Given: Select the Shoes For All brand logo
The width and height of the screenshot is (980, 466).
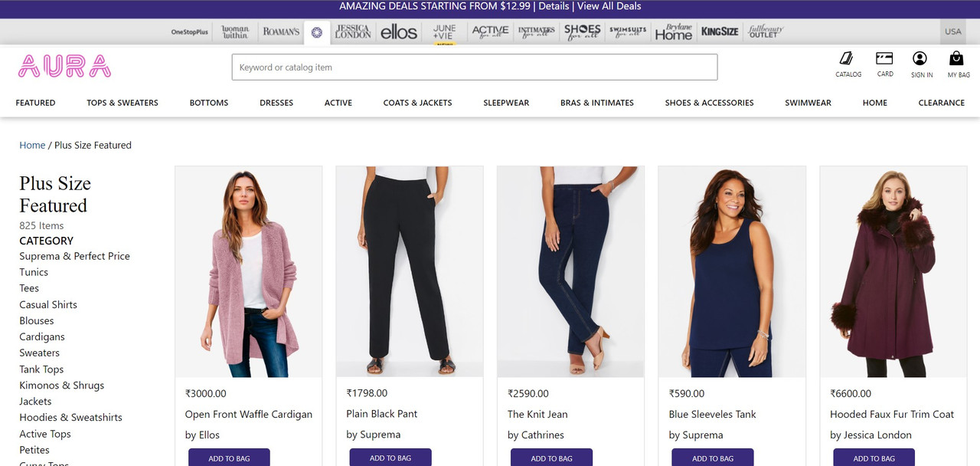Looking at the screenshot, I should click(582, 32).
